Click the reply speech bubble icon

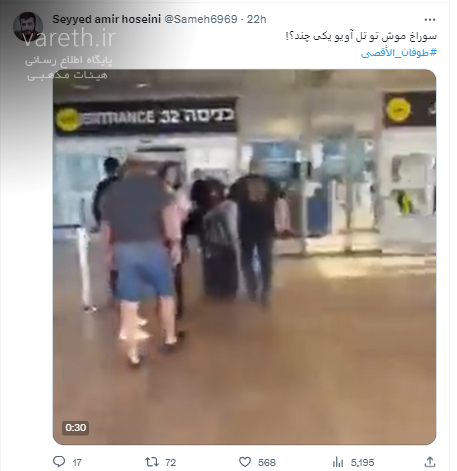pos(59,462)
